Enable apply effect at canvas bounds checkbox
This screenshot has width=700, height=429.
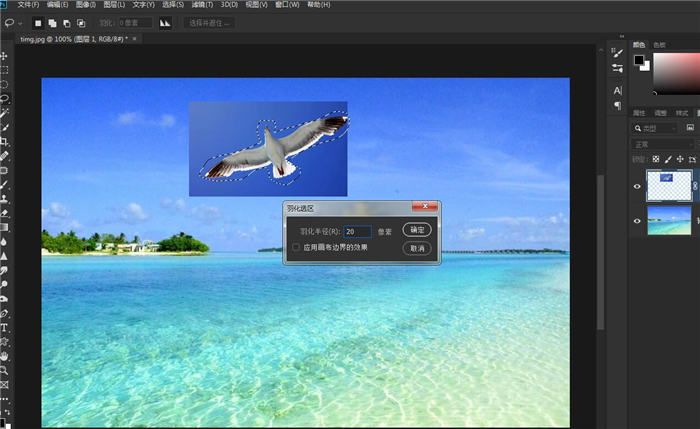coord(295,246)
